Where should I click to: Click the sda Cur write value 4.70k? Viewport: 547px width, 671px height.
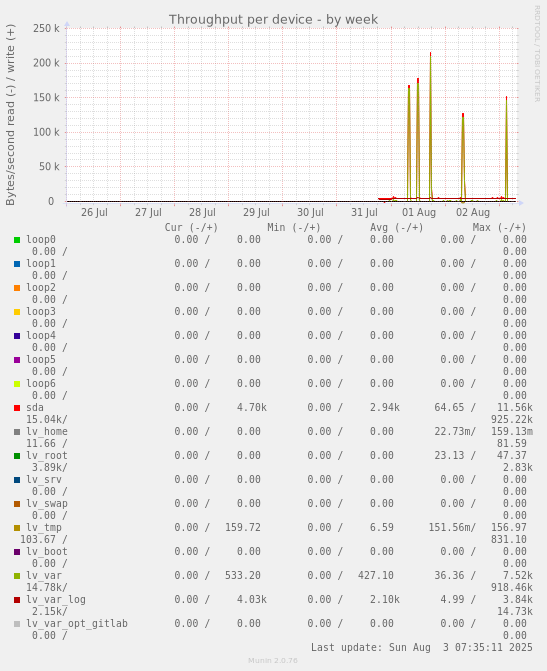pyautogui.click(x=252, y=407)
